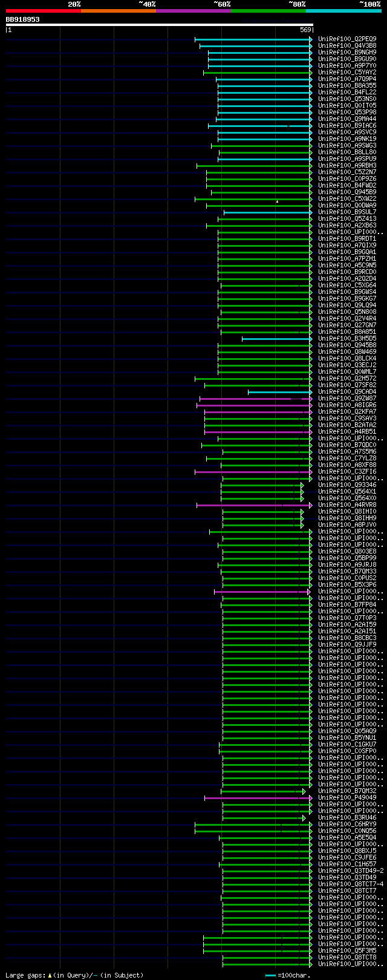This screenshot has height=980, width=387.
Task: Click the cyan alignment bar of Q9CAD4
Action: [281, 392]
